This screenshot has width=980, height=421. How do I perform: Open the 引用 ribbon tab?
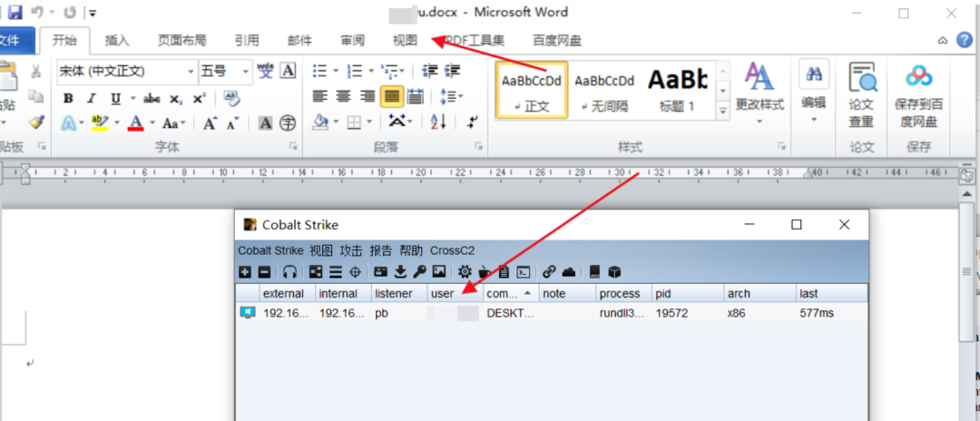(x=247, y=41)
